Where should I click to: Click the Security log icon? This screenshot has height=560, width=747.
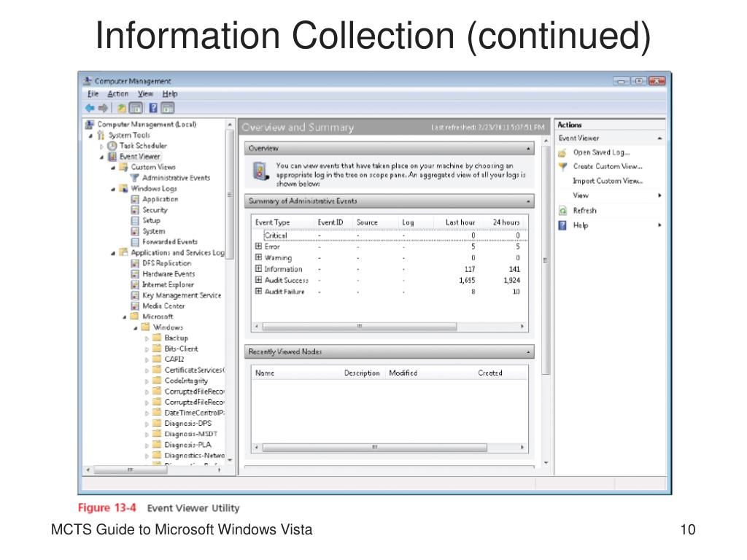(x=135, y=210)
